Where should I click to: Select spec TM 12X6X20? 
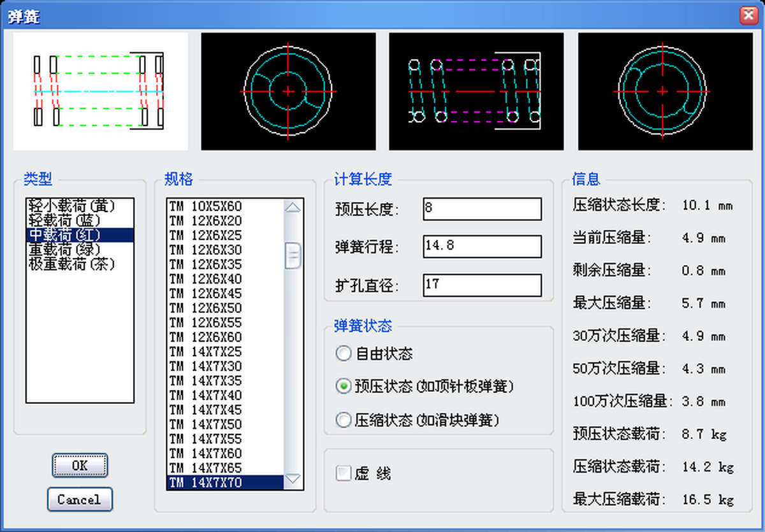(x=226, y=220)
